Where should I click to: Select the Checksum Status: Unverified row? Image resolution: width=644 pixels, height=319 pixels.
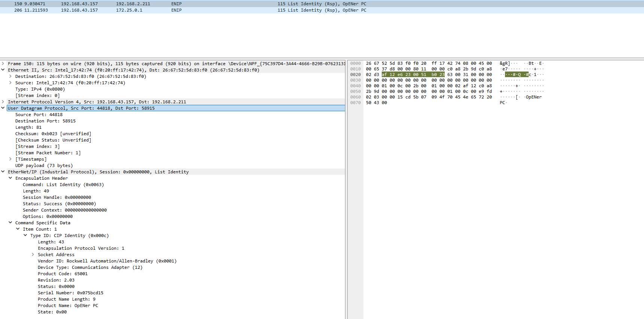click(x=53, y=140)
